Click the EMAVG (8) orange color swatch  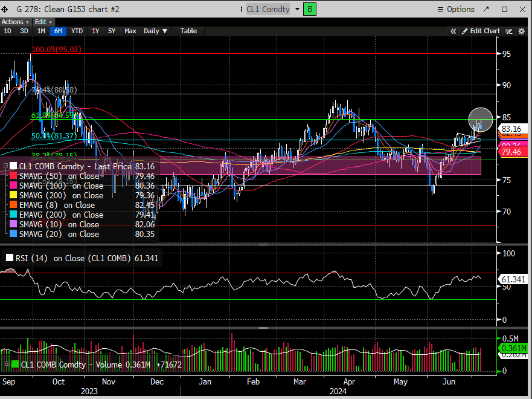pyautogui.click(x=13, y=205)
